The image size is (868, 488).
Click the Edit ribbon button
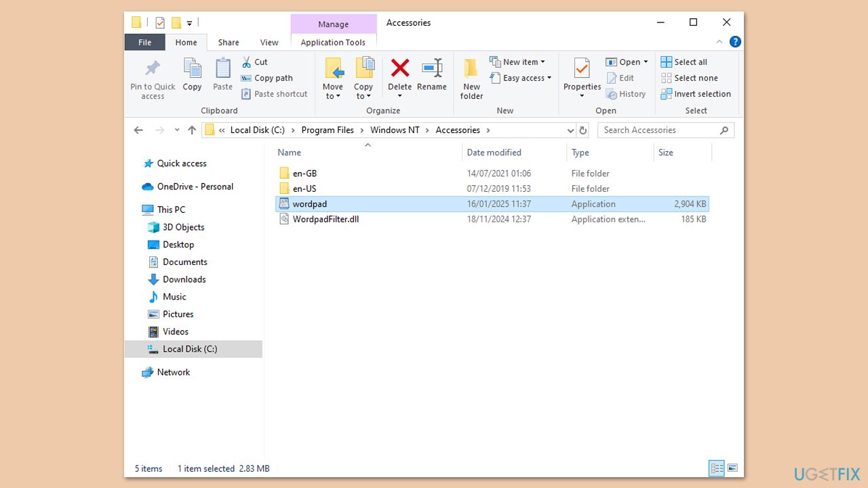[x=620, y=78]
